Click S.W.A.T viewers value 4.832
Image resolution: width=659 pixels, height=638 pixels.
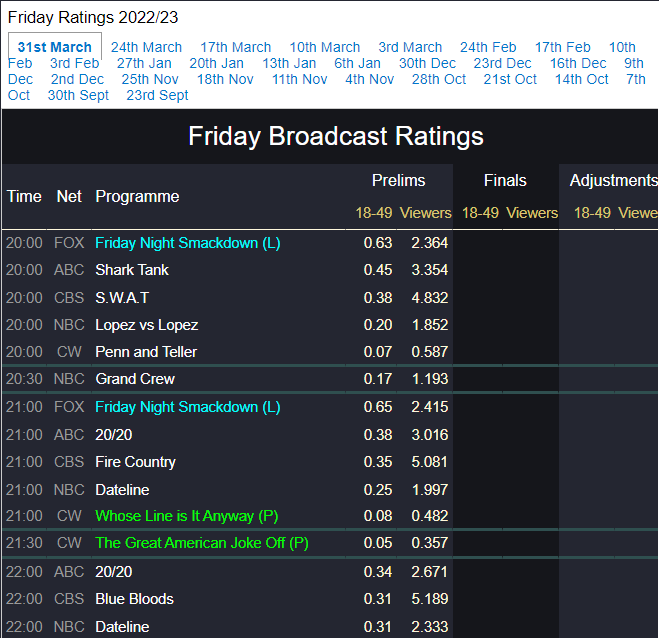[430, 298]
